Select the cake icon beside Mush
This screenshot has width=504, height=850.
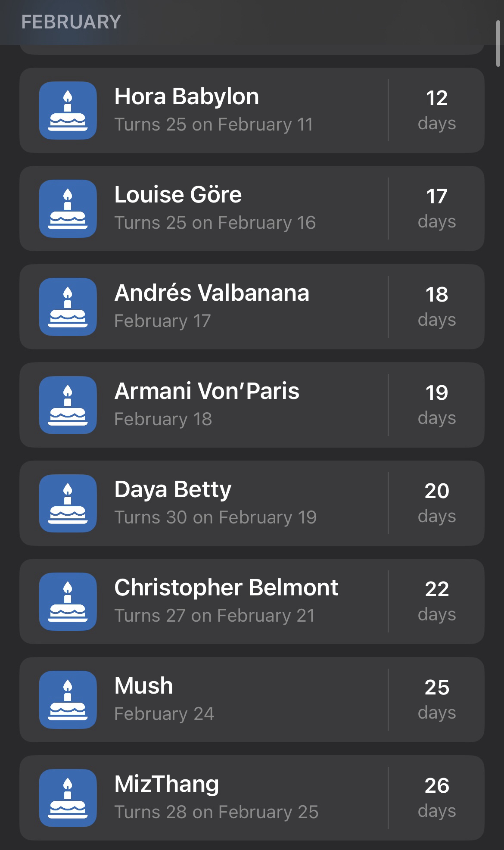click(68, 700)
